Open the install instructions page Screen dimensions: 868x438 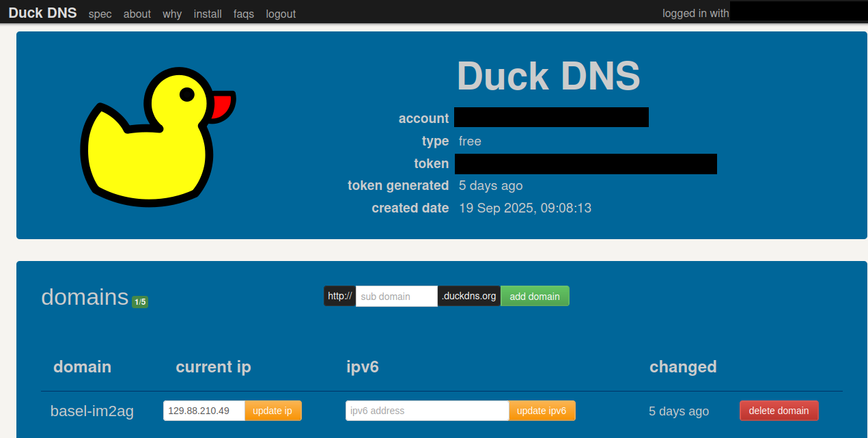point(208,14)
